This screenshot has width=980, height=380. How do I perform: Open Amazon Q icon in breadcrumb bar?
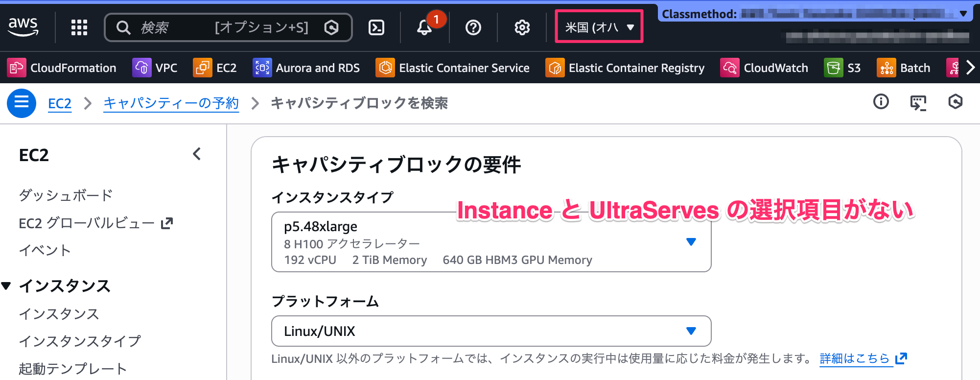(x=956, y=102)
